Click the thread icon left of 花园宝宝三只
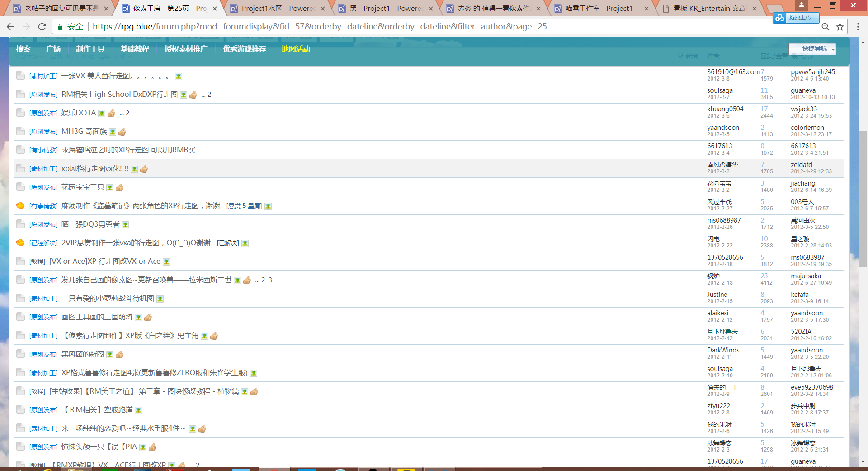Viewport: 868px width, 471px height. coord(20,187)
